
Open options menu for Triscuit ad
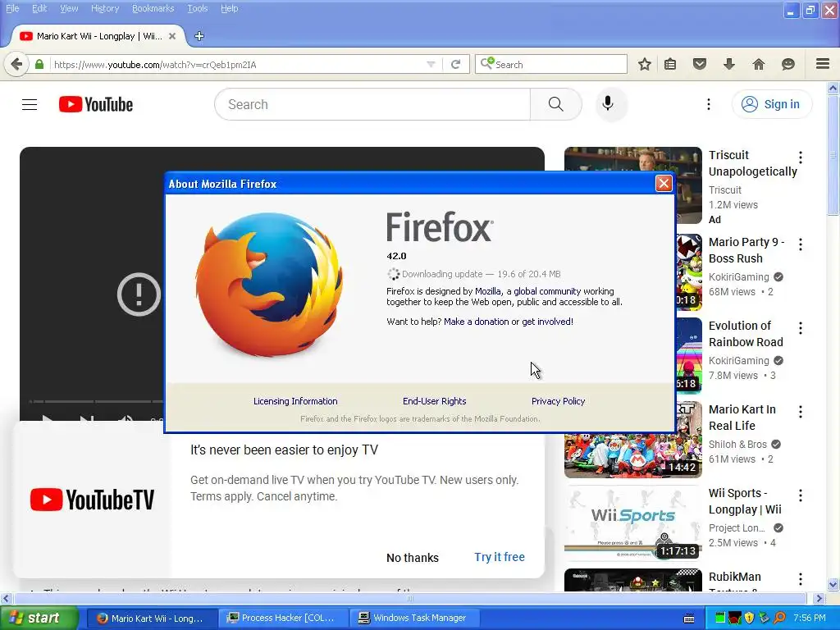(801, 157)
